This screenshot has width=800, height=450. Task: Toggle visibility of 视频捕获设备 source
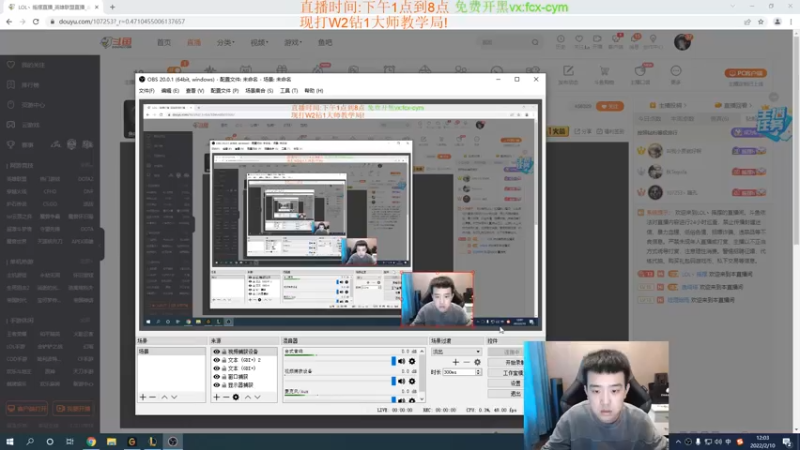click(216, 352)
